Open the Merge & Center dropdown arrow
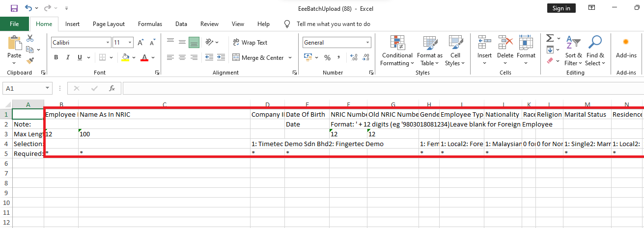Screen dimensions: 644x228 tap(290, 57)
